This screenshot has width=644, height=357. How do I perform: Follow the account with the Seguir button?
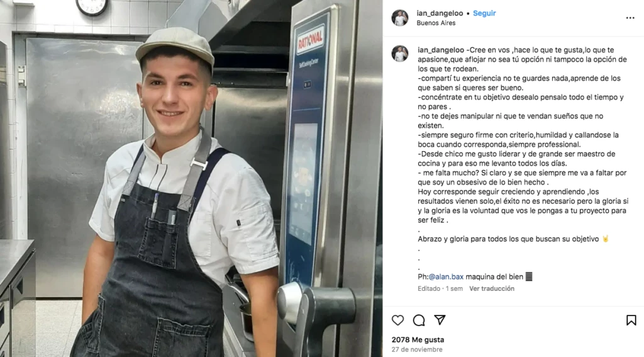(484, 13)
